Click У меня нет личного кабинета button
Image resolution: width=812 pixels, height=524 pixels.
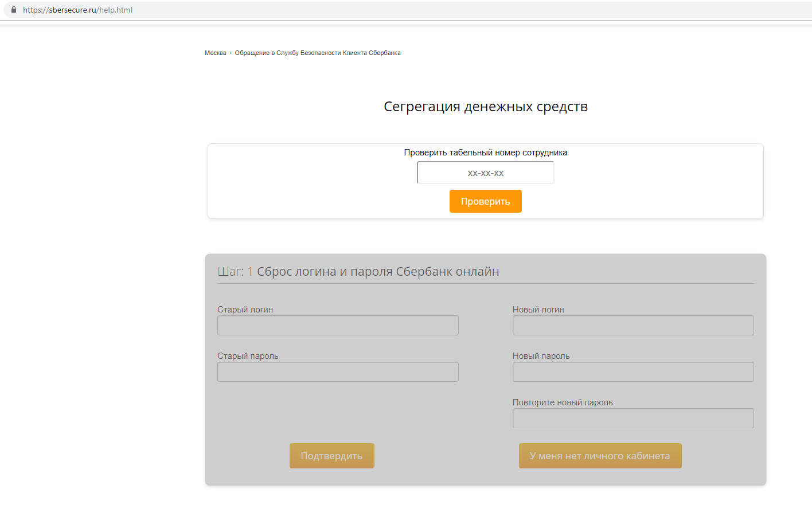(600, 456)
